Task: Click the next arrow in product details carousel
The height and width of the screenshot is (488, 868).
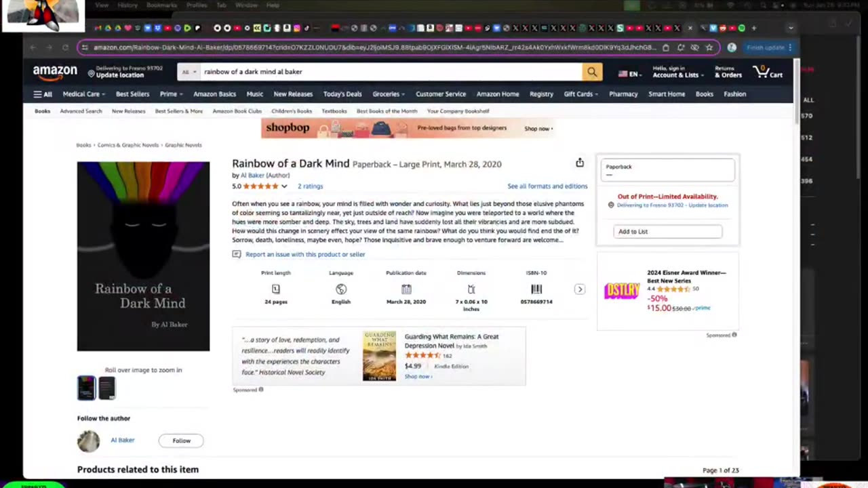Action: point(580,289)
